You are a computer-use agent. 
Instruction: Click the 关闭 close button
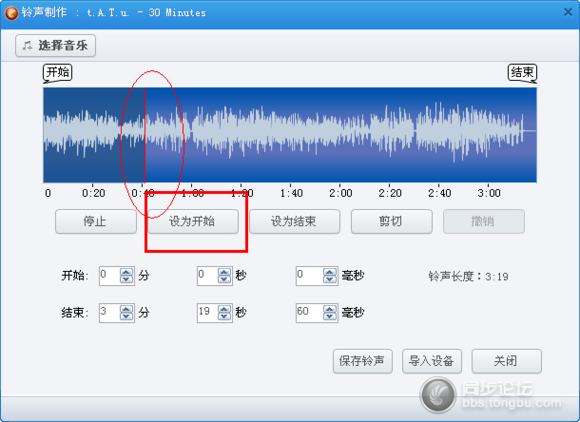(506, 361)
